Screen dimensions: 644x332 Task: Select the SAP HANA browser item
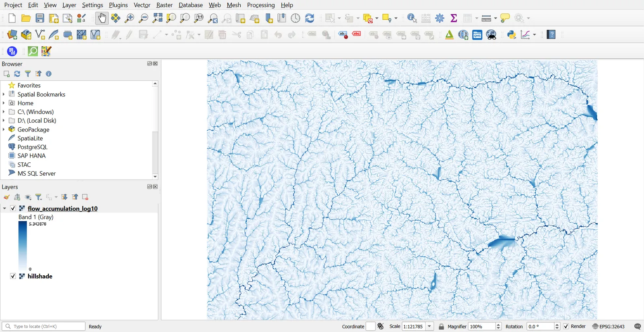tap(31, 156)
